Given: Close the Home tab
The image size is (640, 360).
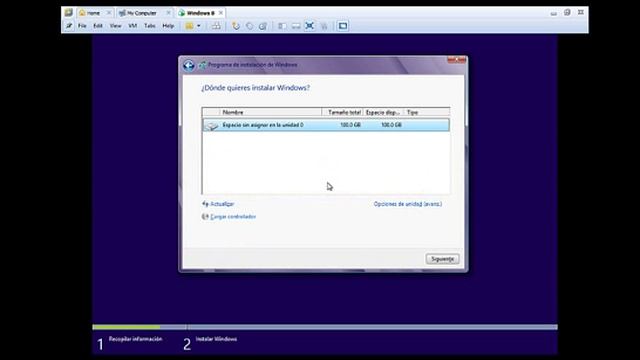Looking at the screenshot, I should pos(109,13).
